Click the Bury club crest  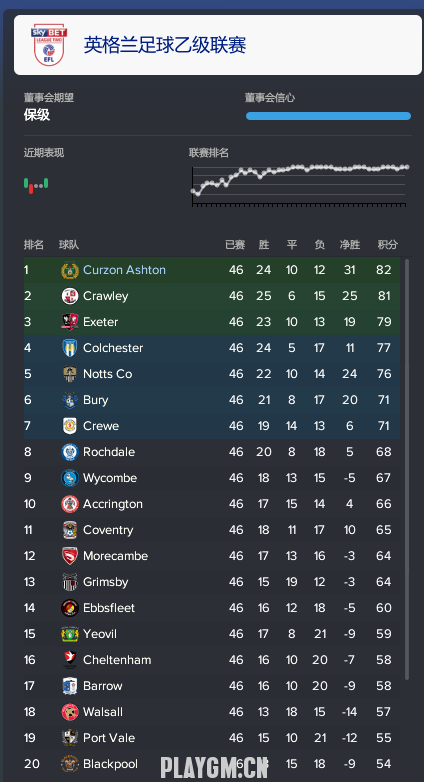pyautogui.click(x=70, y=400)
